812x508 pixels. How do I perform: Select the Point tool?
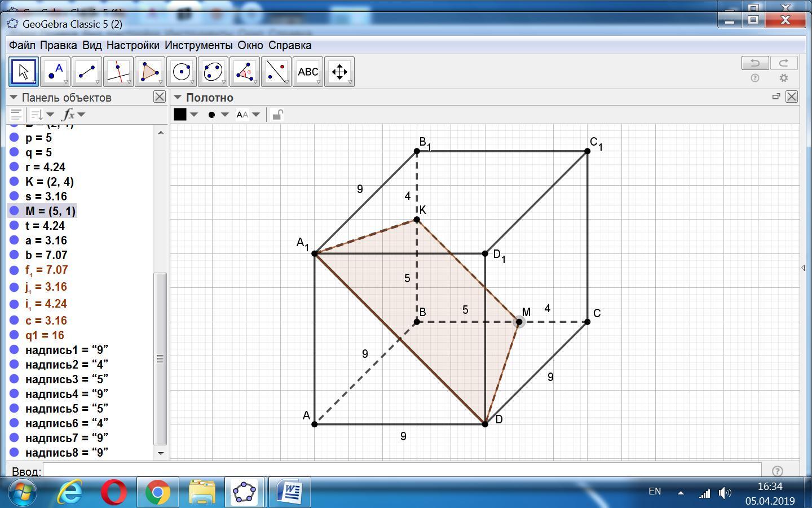pyautogui.click(x=55, y=72)
